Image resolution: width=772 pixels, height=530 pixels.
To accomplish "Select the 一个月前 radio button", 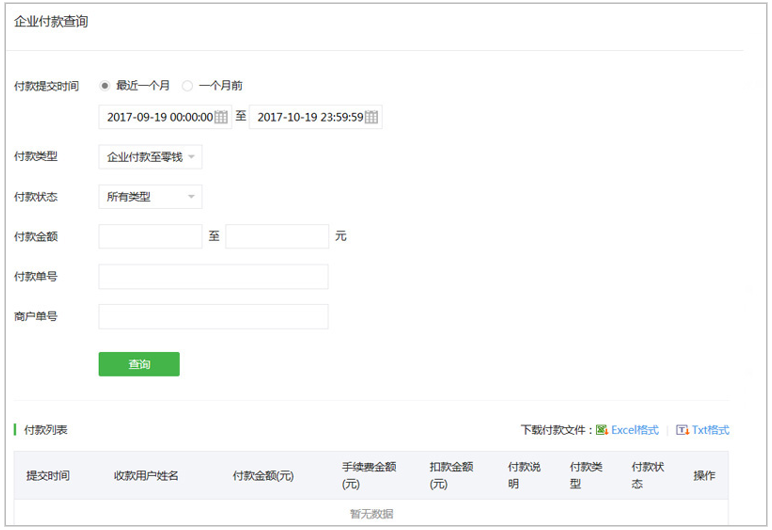I will coord(187,86).
